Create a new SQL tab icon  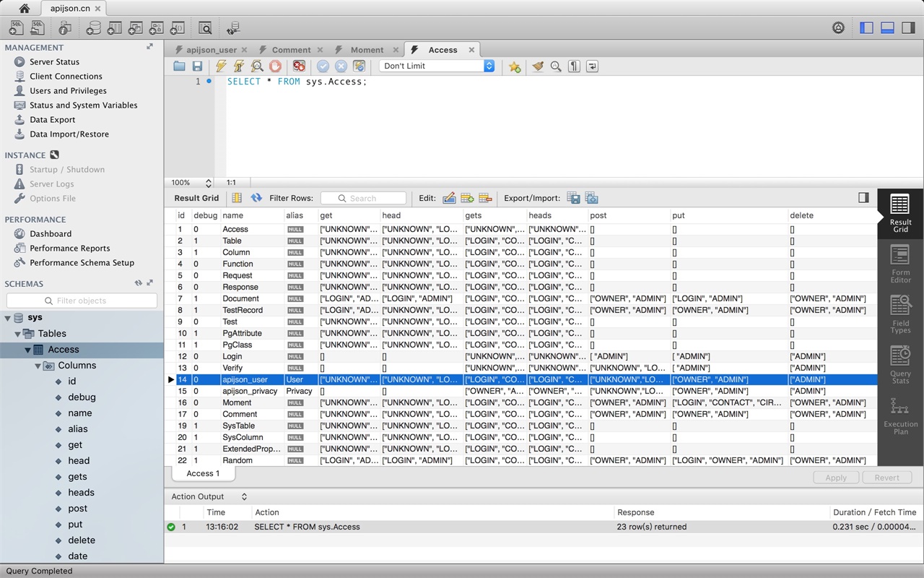[16, 28]
